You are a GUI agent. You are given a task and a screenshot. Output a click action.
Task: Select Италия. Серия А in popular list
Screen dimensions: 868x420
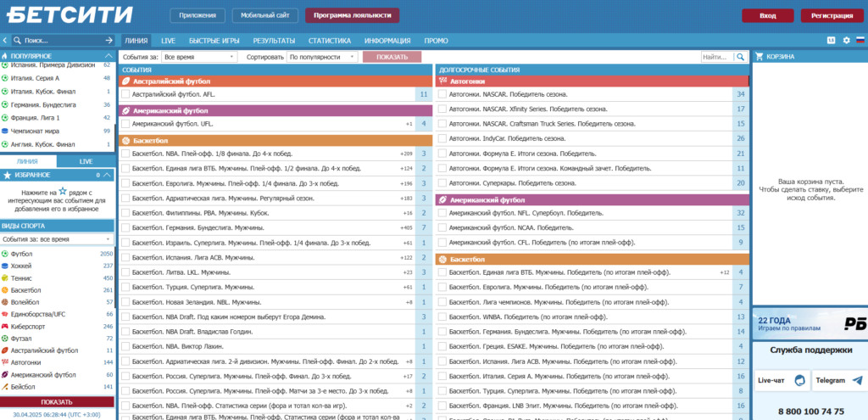[x=57, y=78]
